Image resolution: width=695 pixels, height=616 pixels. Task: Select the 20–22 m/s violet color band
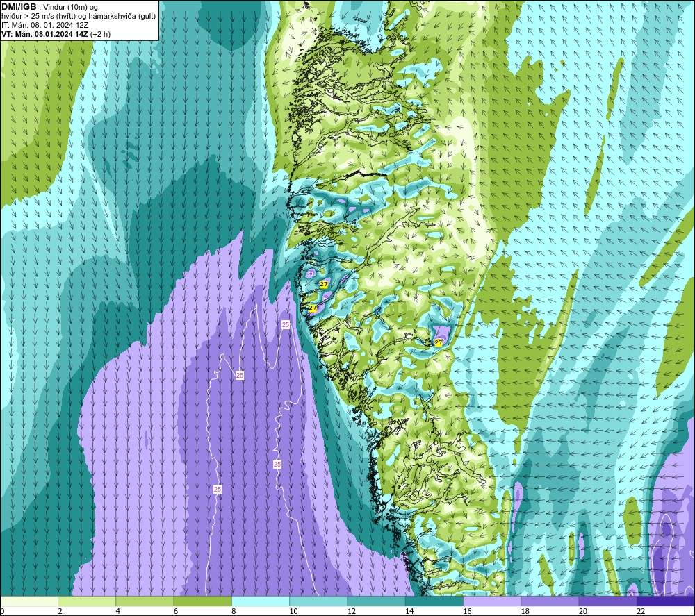point(607,601)
